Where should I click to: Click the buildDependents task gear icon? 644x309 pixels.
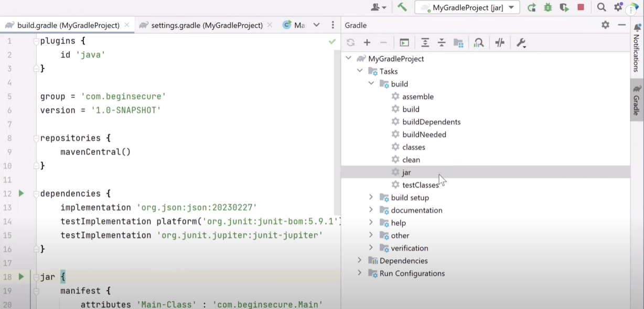[395, 122]
